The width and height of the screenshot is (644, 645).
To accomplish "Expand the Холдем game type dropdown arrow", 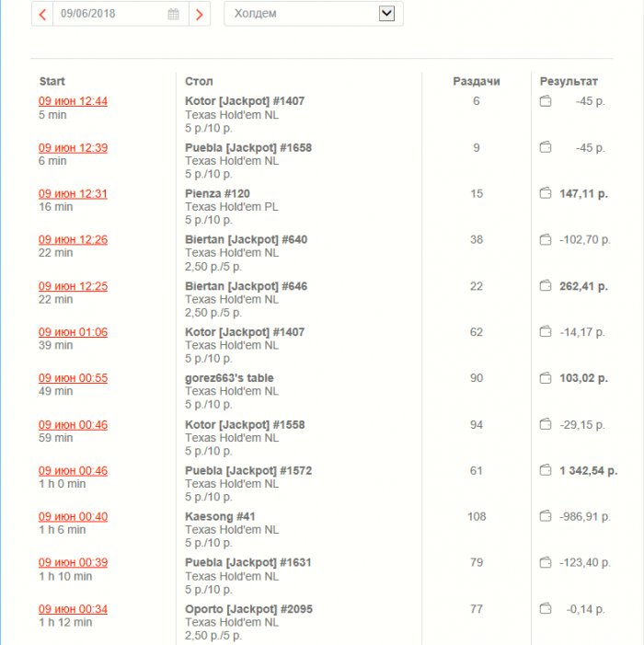I will (x=386, y=14).
